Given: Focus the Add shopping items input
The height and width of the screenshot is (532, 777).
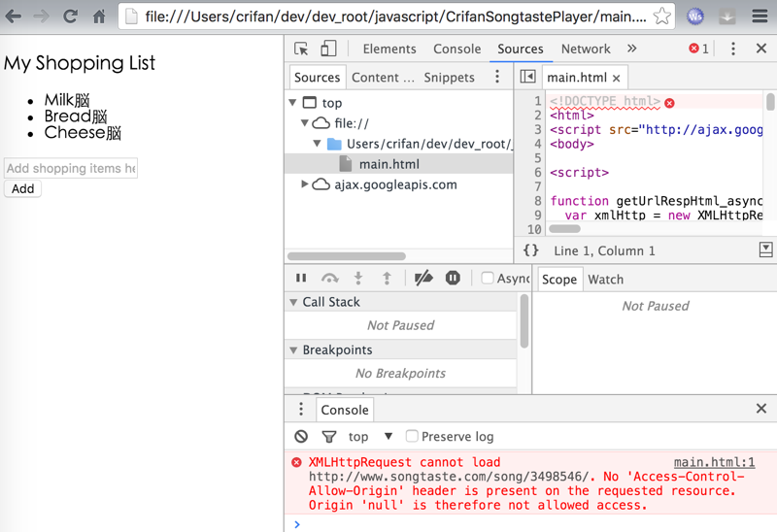Looking at the screenshot, I should pyautogui.click(x=71, y=168).
